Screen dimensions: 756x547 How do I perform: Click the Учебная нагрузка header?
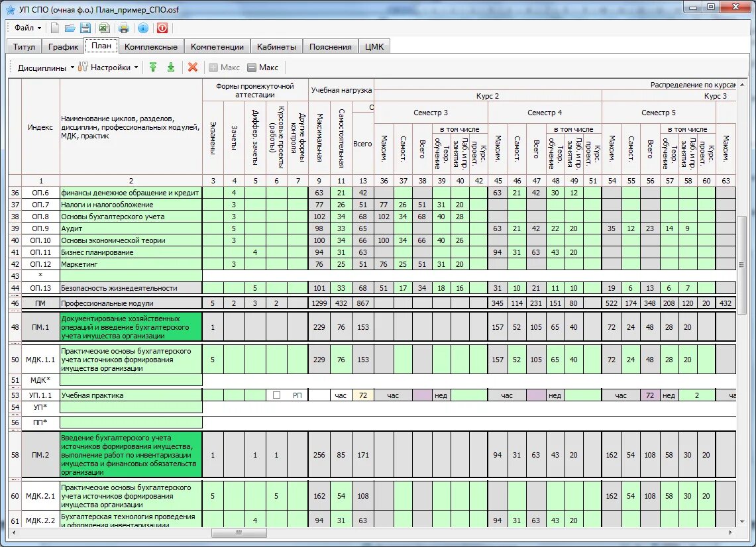coord(341,90)
